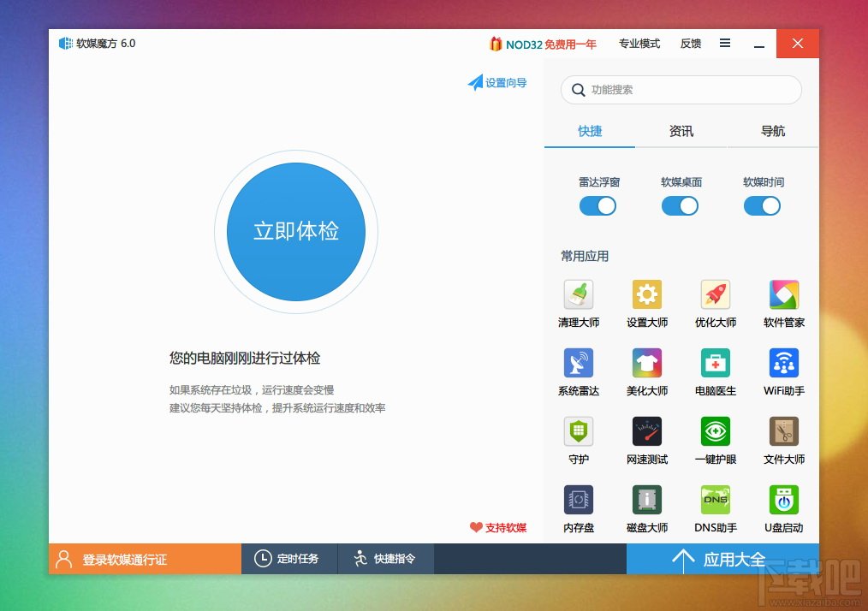The image size is (868, 611).
Task: Toggle the 软媒时间 switch
Action: [762, 206]
